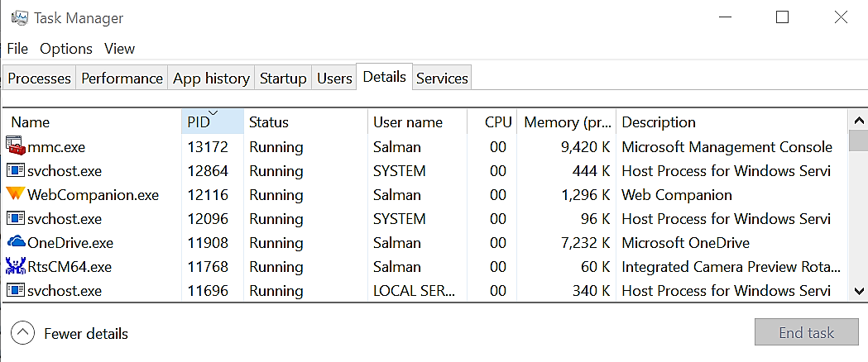
Task: Select the Details tab
Action: 385,77
